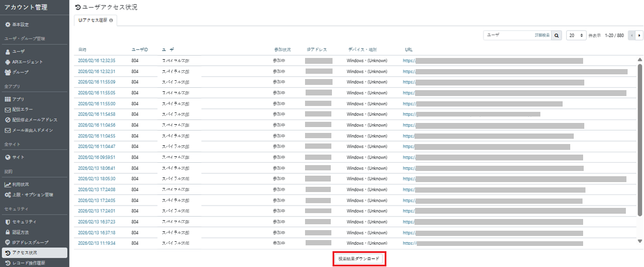Click the サイト globe icon in sidebar
Viewport: 644px width, 267px height.
(8, 157)
